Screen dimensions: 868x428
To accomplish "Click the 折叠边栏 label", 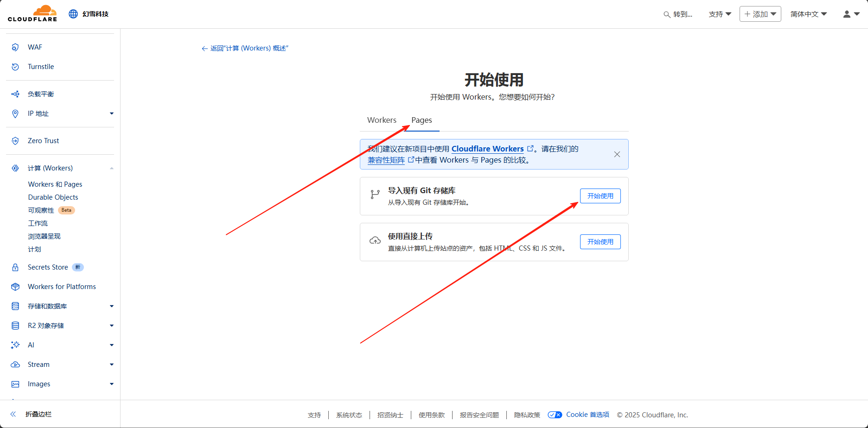I will (x=38, y=414).
